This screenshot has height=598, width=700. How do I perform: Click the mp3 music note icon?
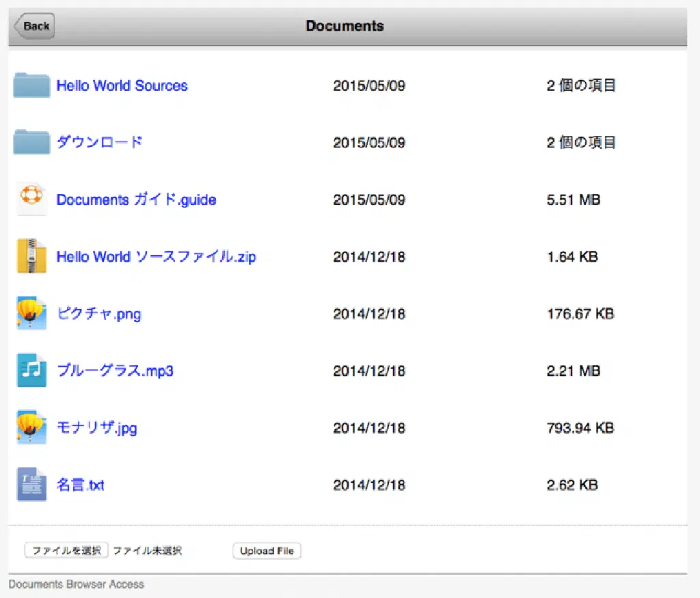[x=31, y=370]
